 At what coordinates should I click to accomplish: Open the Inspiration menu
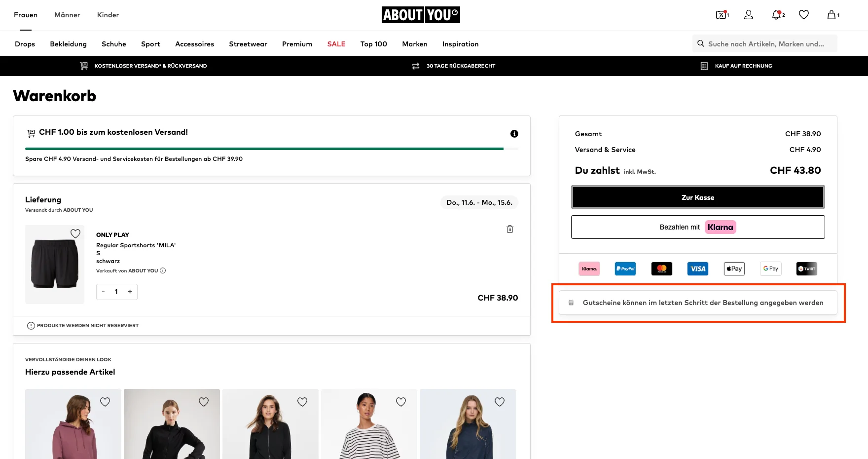tap(460, 44)
